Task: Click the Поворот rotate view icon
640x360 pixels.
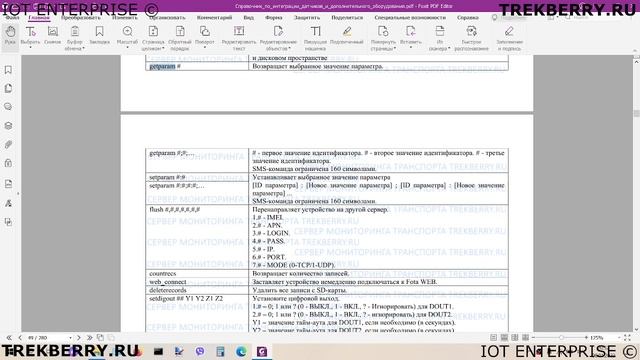Action: [204, 32]
